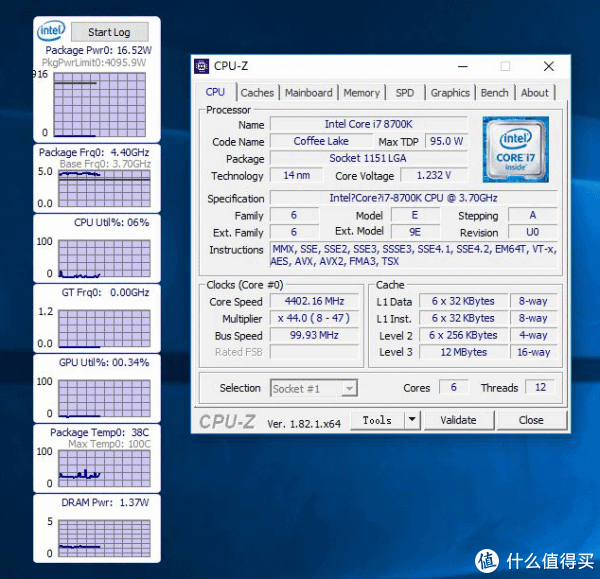Switch to the Mainboard tab
Screen dimensions: 600x579
tap(309, 93)
